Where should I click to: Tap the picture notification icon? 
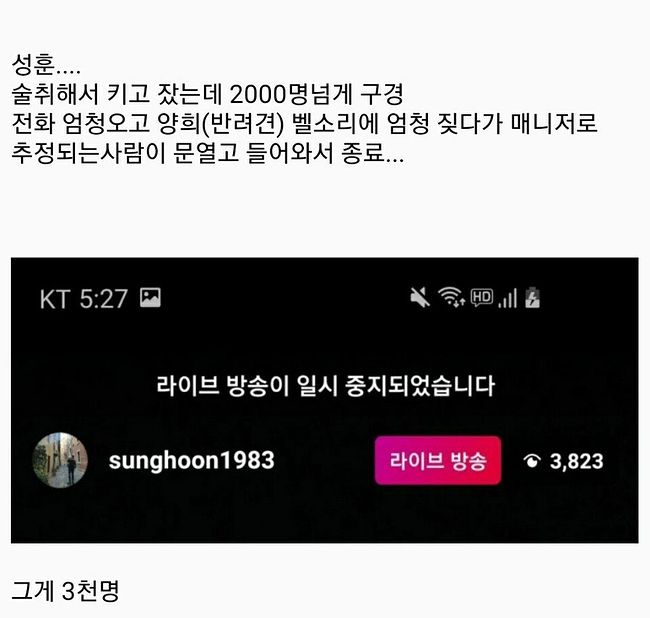point(150,298)
